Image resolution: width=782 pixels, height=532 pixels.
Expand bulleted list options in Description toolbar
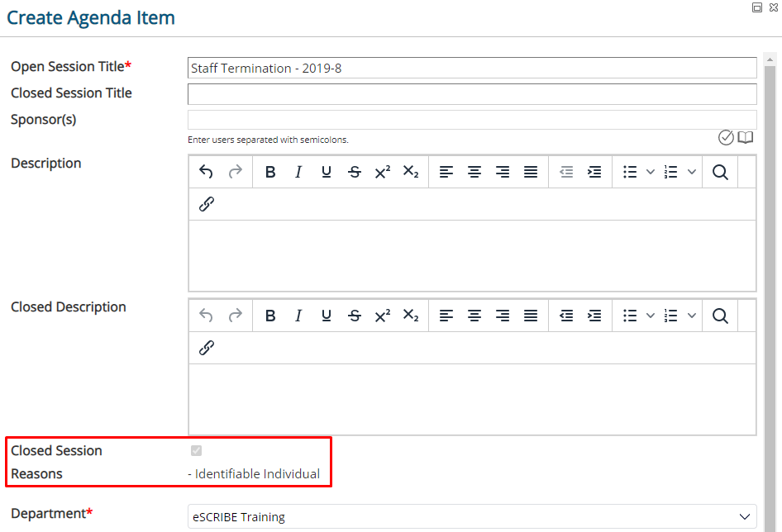tap(651, 172)
